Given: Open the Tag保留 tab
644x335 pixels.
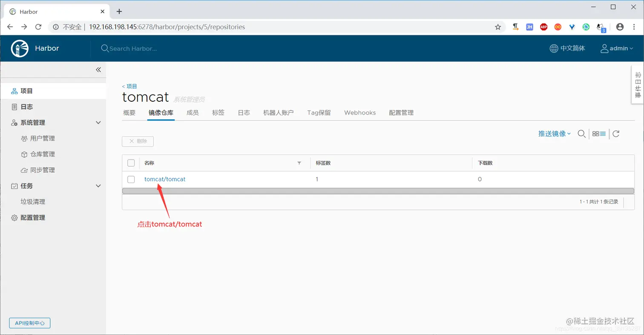Looking at the screenshot, I should pos(319,113).
